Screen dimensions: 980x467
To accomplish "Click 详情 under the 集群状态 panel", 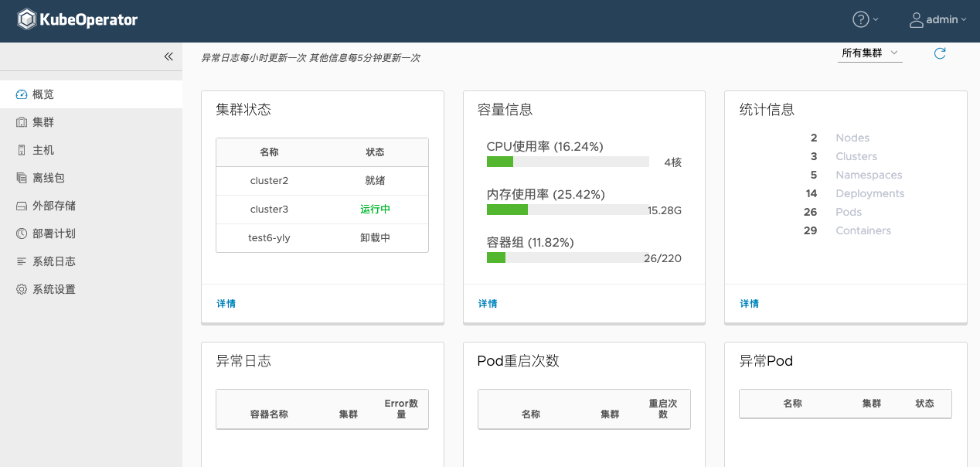I will 226,303.
